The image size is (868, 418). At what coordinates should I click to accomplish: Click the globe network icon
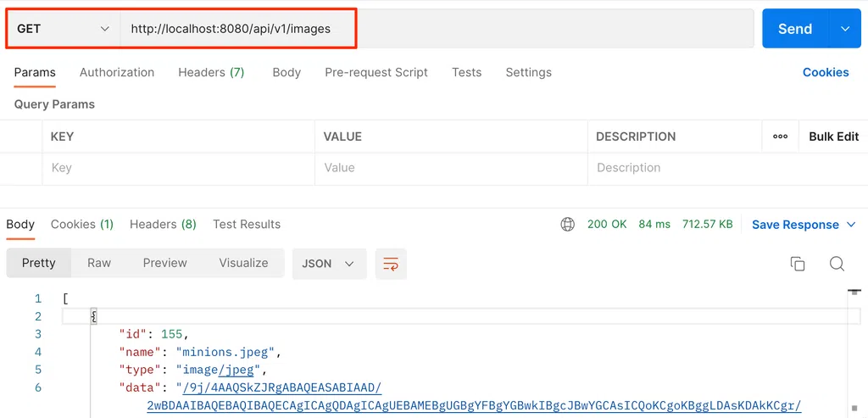(x=568, y=225)
